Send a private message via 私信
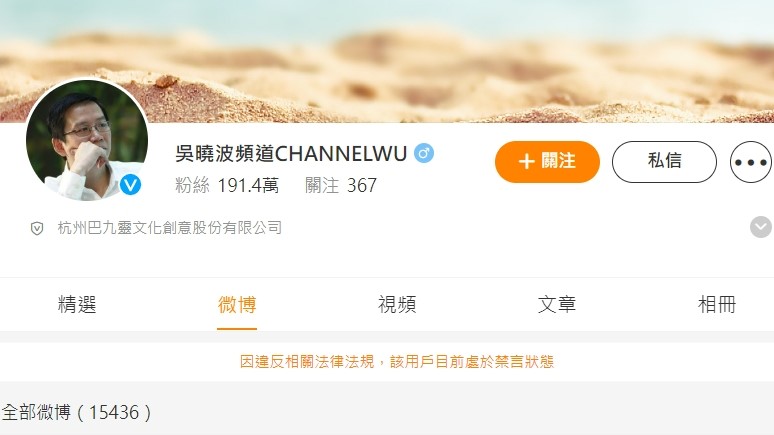The width and height of the screenshot is (774, 435). [664, 162]
